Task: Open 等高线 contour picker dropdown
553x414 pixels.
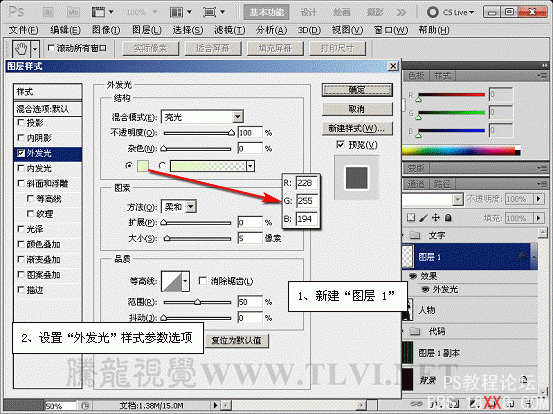Action: (185, 281)
